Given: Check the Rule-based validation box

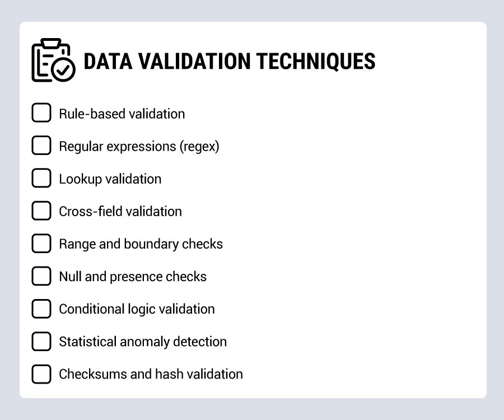Looking at the screenshot, I should 41,113.
